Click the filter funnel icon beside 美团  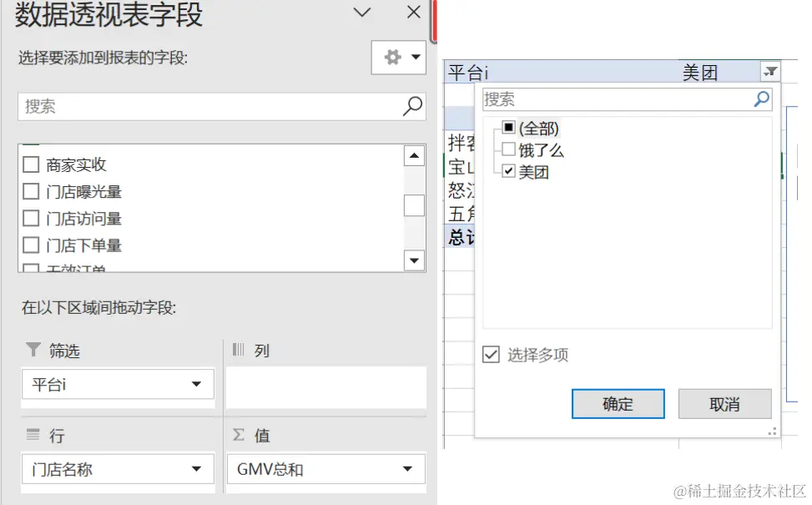tap(769, 72)
